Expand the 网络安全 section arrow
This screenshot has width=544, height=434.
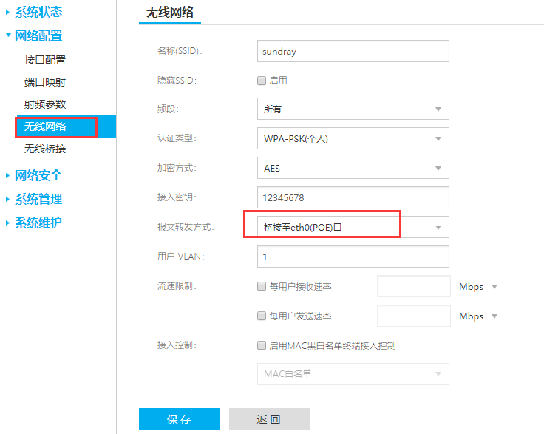click(x=8, y=176)
